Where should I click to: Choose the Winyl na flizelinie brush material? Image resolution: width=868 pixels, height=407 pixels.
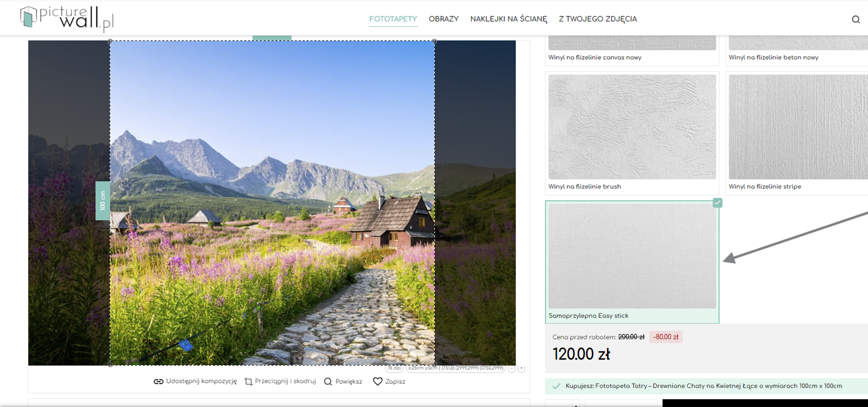(632, 133)
